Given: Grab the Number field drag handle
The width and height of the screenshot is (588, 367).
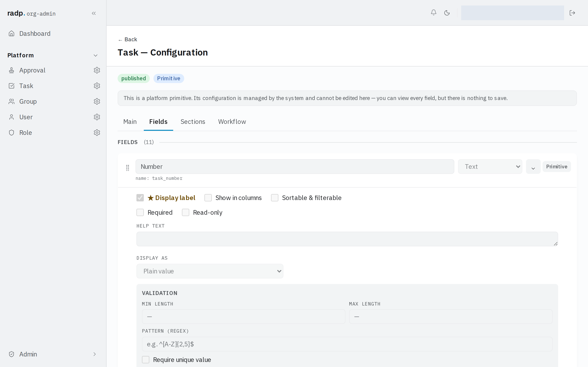Looking at the screenshot, I should coord(127,168).
